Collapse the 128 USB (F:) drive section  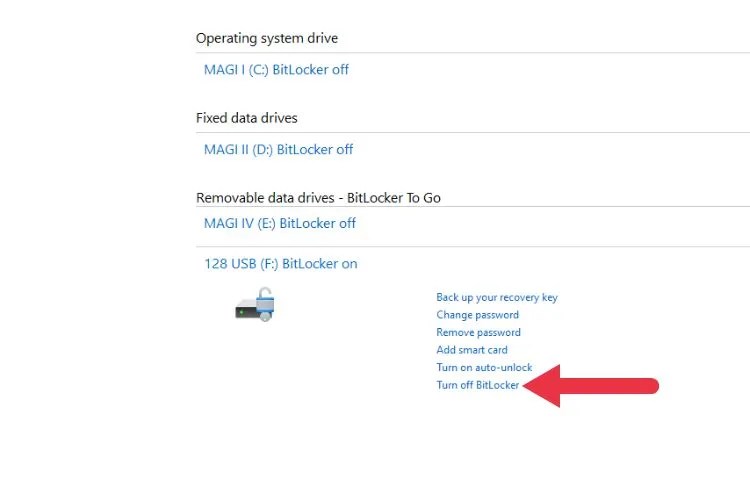coord(280,264)
